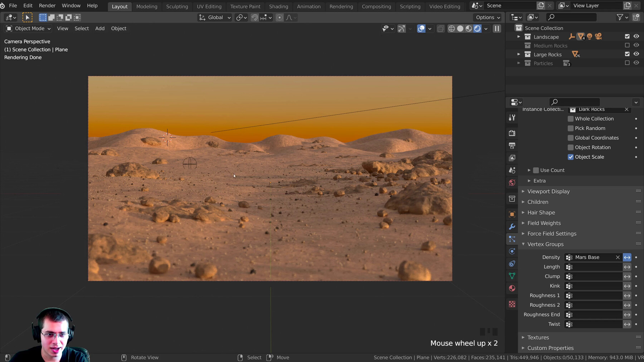The width and height of the screenshot is (644, 362).
Task: Toggle proportional editing icon
Action: pos(280,18)
